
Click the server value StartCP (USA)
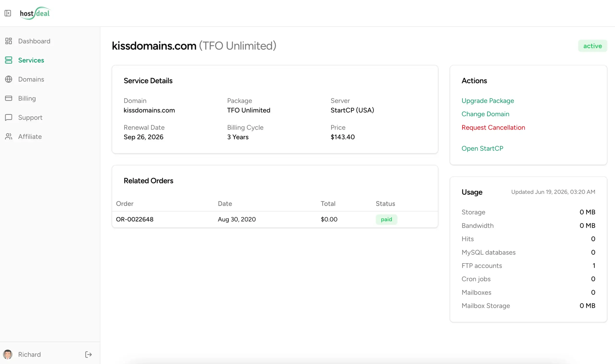point(352,110)
